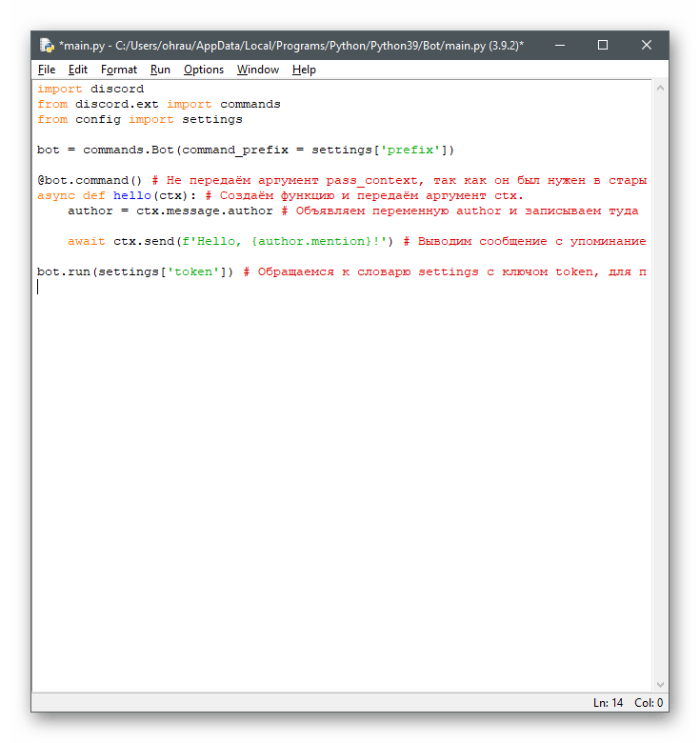Image resolution: width=700 pixels, height=743 pixels.
Task: Open the Edit menu
Action: pyautogui.click(x=78, y=70)
